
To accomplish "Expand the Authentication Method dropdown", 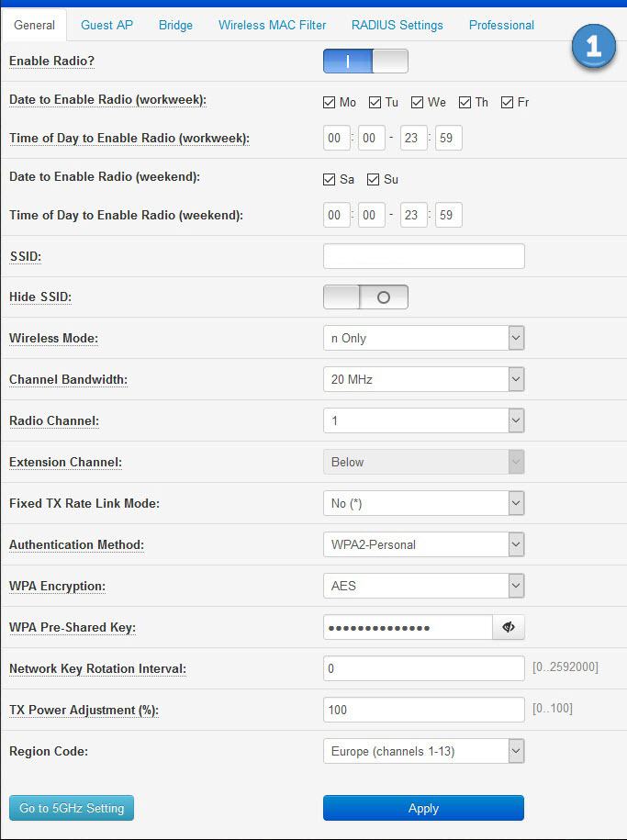I will click(x=423, y=544).
